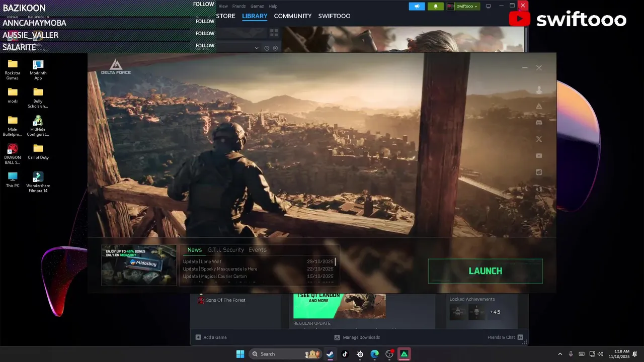
Task: Click Steam's blue announcements megaphone button
Action: [417, 6]
